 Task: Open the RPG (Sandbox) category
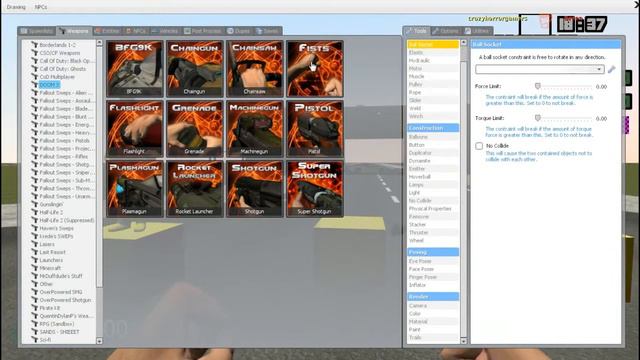click(57, 324)
